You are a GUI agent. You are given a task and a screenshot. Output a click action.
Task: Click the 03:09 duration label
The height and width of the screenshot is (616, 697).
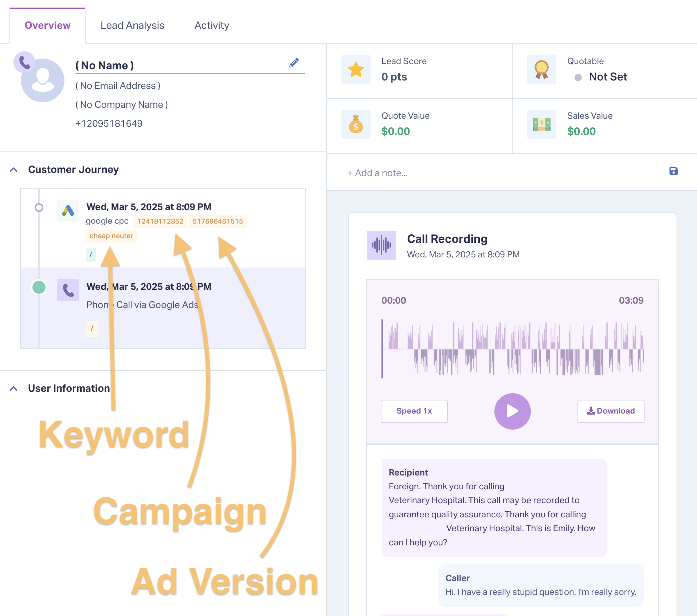[x=631, y=301]
